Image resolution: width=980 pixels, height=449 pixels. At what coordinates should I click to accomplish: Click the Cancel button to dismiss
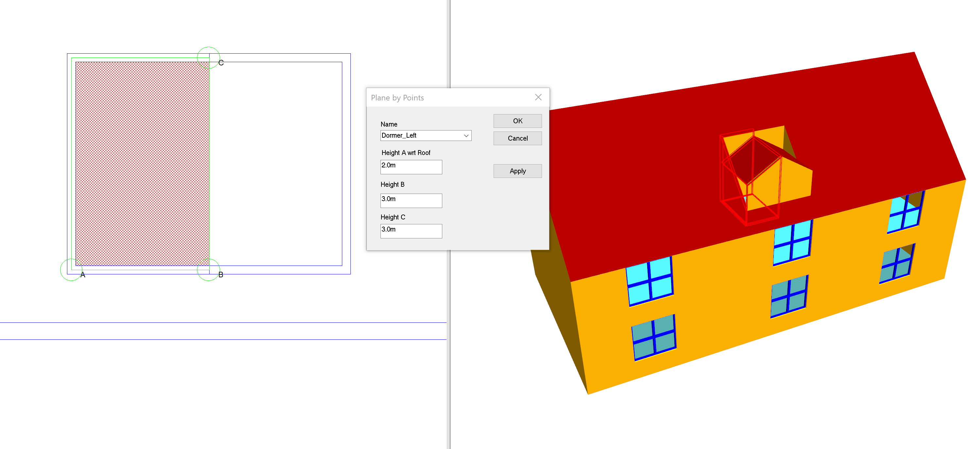tap(517, 138)
